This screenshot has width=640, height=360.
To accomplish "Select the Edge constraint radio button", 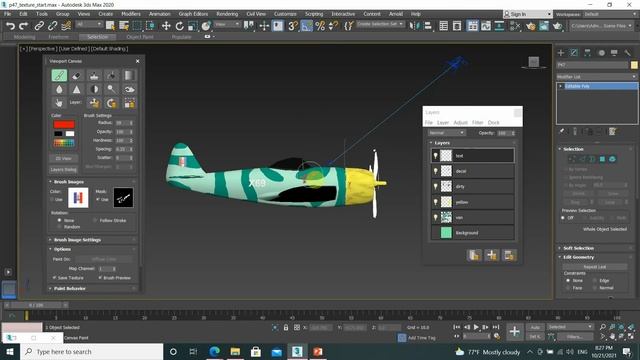I will [x=595, y=280].
